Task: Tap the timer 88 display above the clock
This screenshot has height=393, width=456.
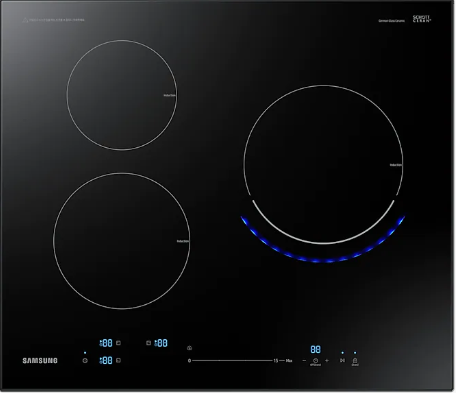Action: tap(316, 349)
